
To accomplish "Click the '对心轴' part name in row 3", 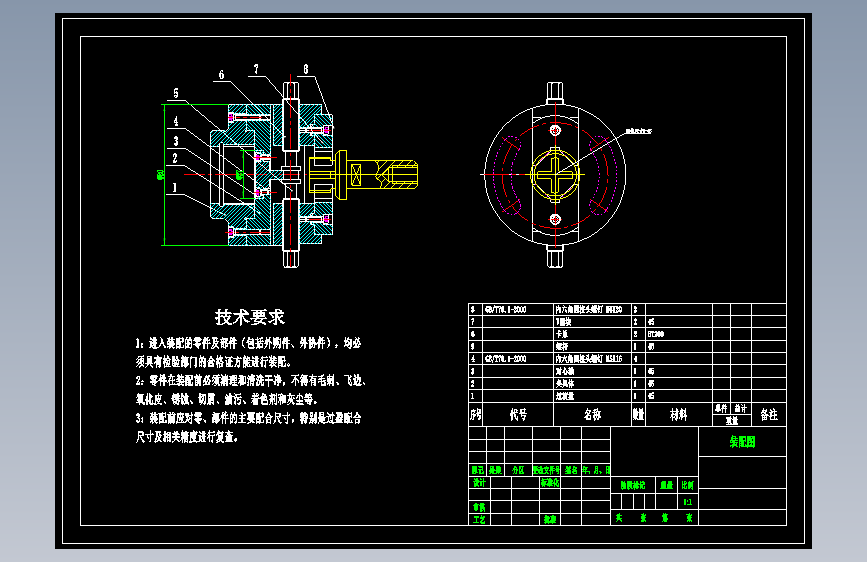I will 565,371.
